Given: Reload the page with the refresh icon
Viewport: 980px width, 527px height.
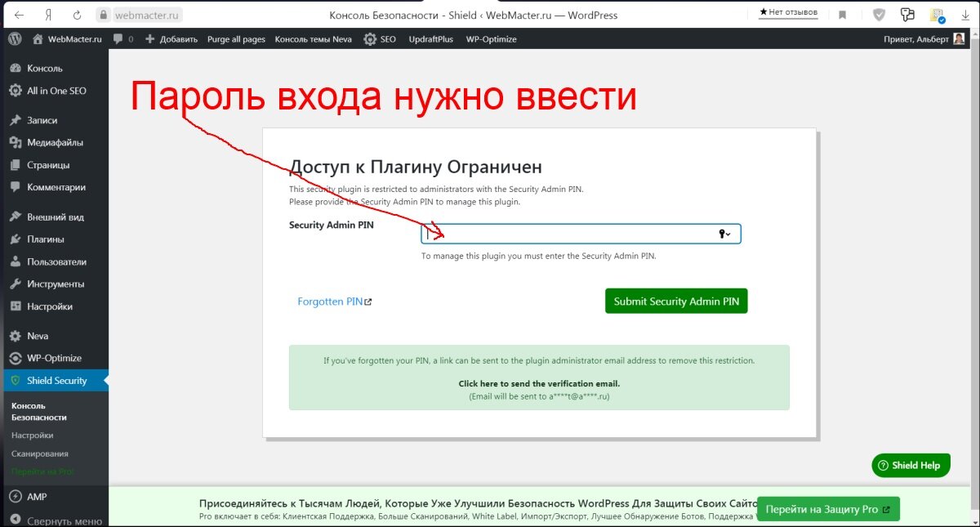Looking at the screenshot, I should pos(77,15).
